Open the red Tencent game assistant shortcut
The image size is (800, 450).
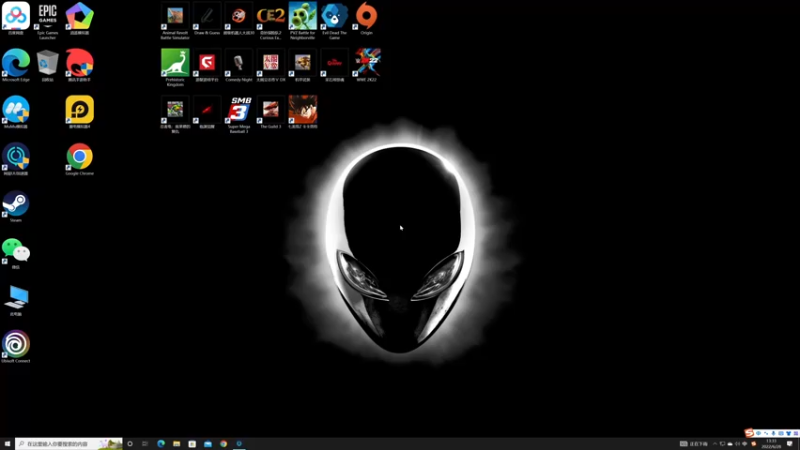(x=80, y=65)
